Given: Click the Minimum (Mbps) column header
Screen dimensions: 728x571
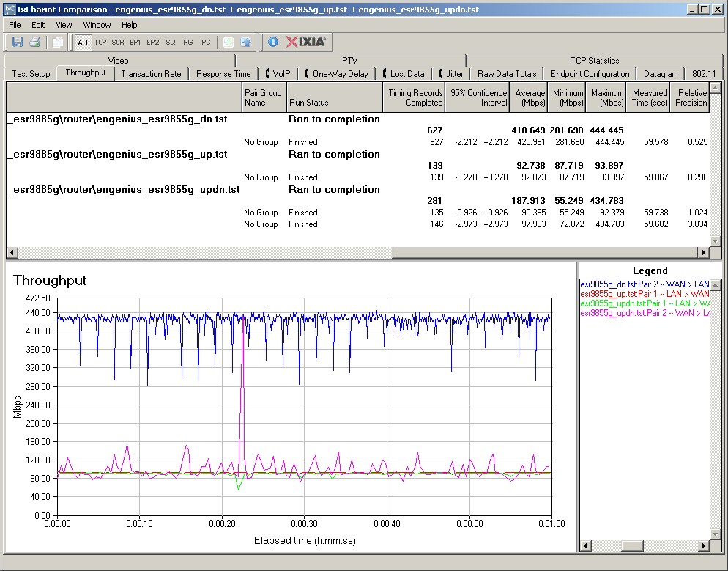Looking at the screenshot, I should pyautogui.click(x=567, y=97).
